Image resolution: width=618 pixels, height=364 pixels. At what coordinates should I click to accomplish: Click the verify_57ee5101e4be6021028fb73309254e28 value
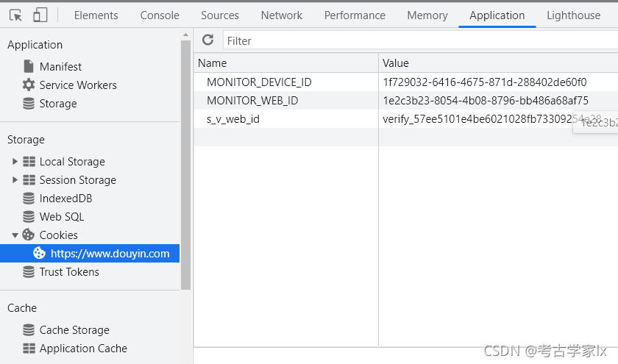492,119
